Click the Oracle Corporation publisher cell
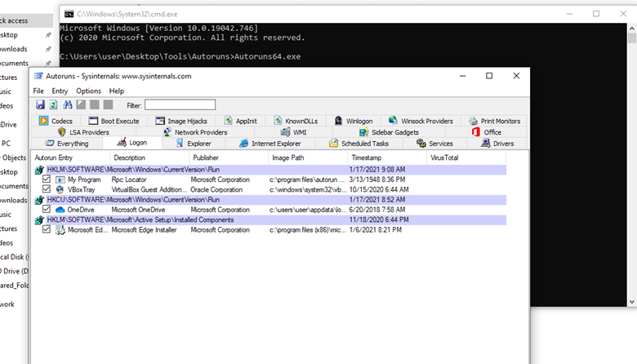This screenshot has height=364, width=637. (x=216, y=189)
